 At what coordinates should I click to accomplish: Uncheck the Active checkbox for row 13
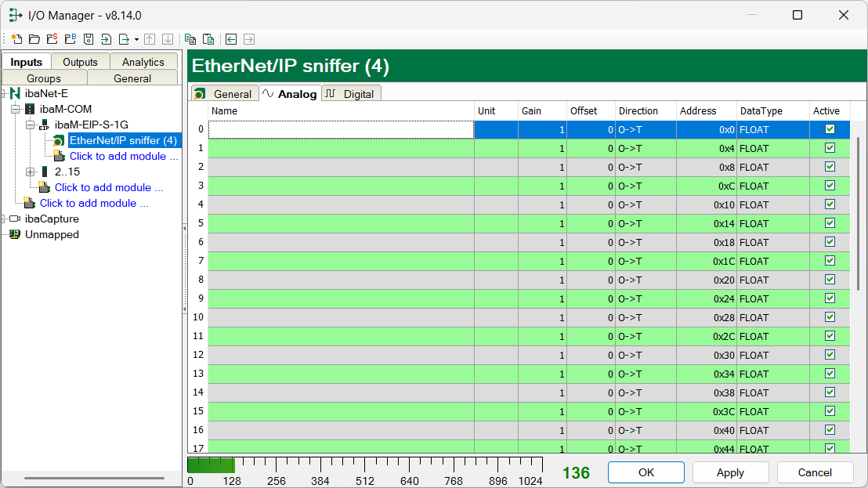coord(830,374)
